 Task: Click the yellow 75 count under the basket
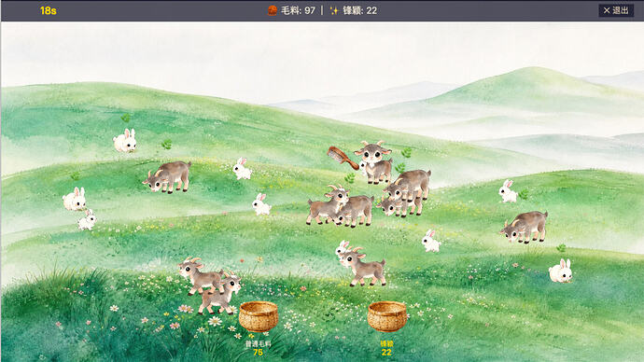(x=258, y=352)
